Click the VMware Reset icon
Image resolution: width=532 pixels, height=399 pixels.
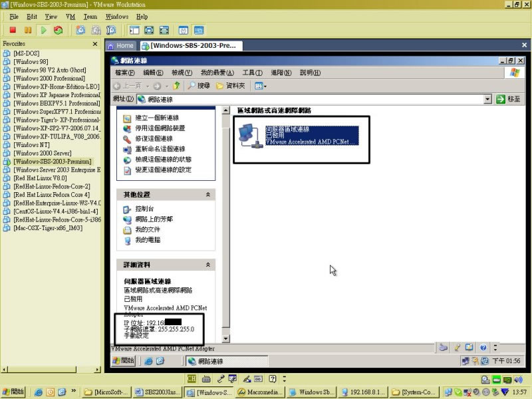click(x=59, y=30)
